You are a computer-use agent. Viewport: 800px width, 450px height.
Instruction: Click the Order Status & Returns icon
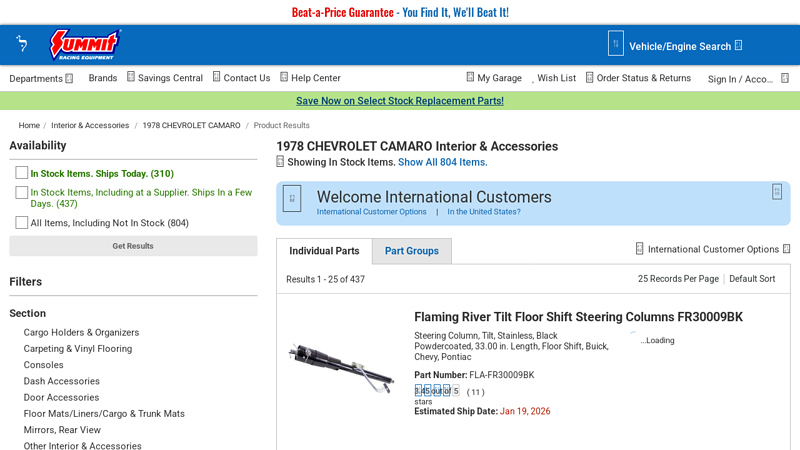590,77
